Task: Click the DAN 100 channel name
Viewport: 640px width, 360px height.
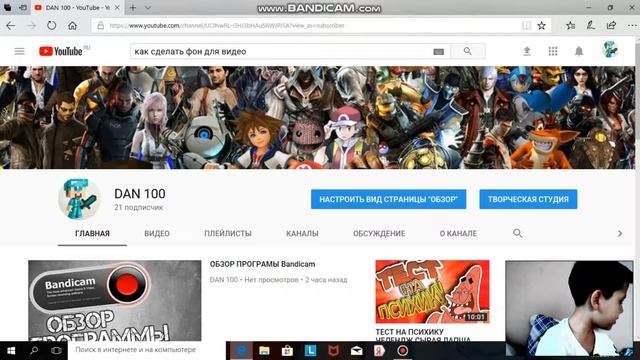Action: point(140,193)
